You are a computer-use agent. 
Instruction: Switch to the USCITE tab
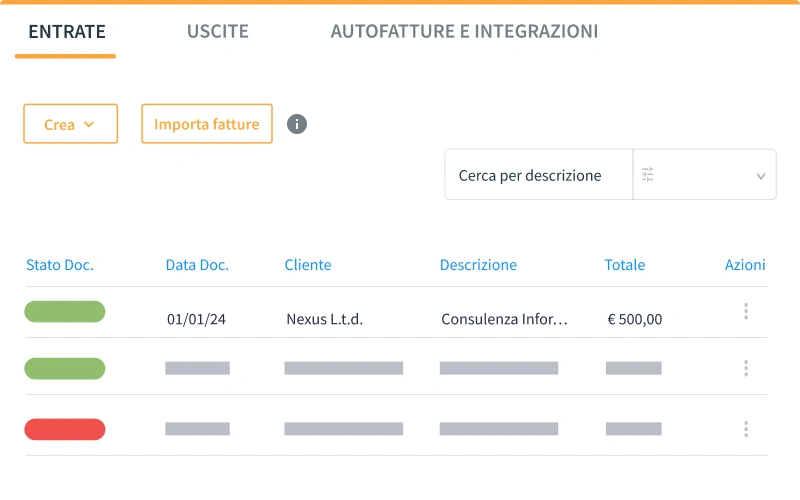coord(217,32)
